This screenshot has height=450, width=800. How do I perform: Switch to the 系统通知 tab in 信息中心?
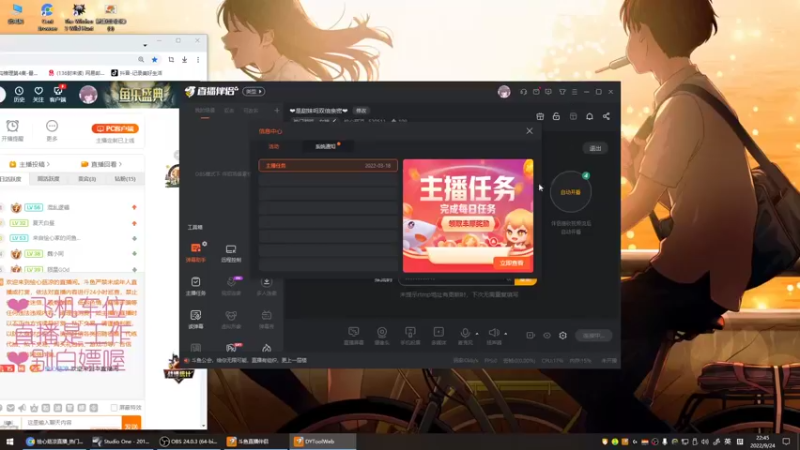coord(327,146)
